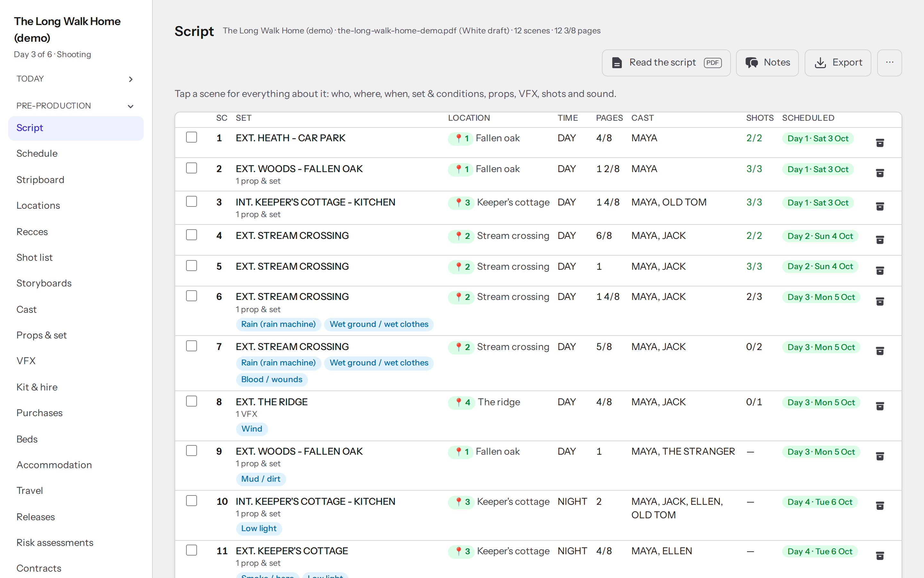
Task: Click Keeper's cottage pin badge in scene 3
Action: tap(461, 203)
